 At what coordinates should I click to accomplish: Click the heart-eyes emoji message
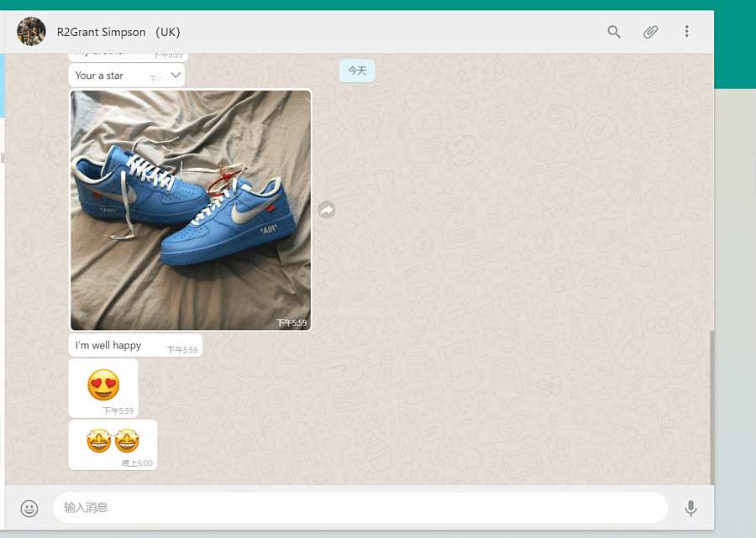pos(103,389)
